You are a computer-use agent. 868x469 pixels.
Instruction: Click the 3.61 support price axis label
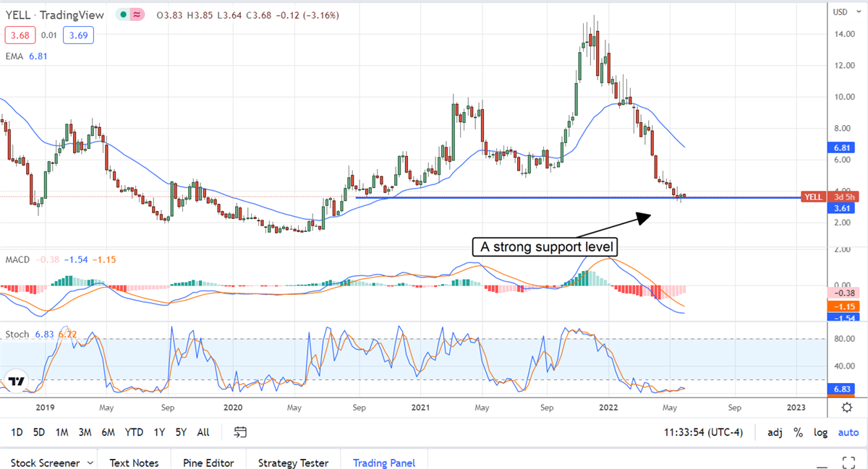click(x=841, y=208)
